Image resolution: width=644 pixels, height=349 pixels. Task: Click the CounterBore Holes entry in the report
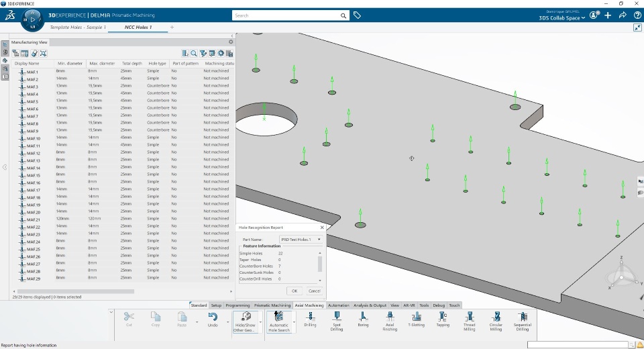pos(256,266)
